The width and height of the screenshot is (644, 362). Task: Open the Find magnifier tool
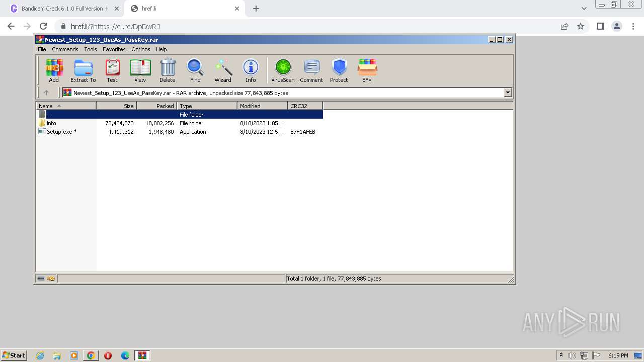(195, 70)
